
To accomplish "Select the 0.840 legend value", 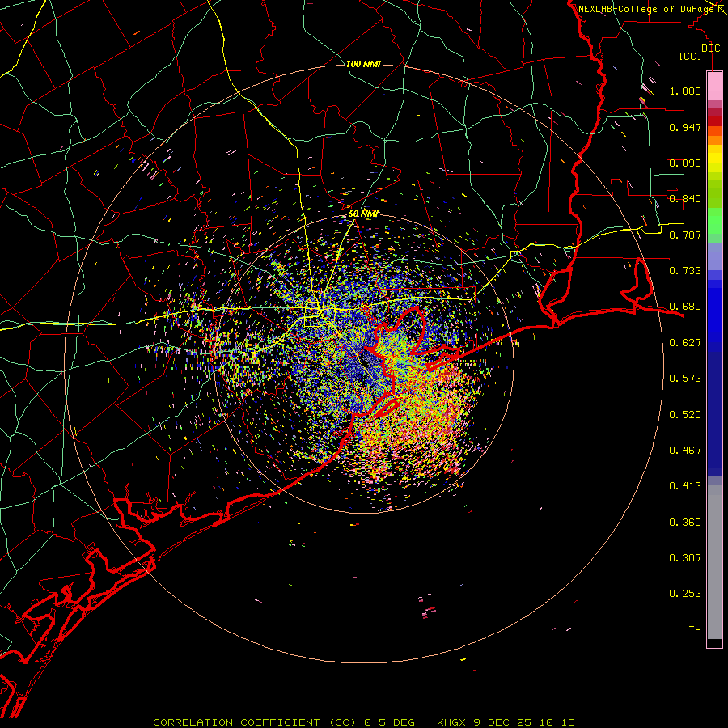I will pos(685,199).
